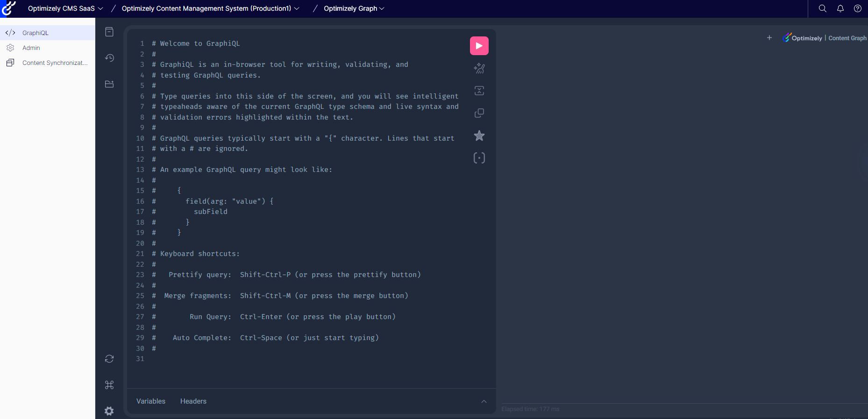Expand the variables editor with chevron
Screen dimensions: 868x419
484,401
